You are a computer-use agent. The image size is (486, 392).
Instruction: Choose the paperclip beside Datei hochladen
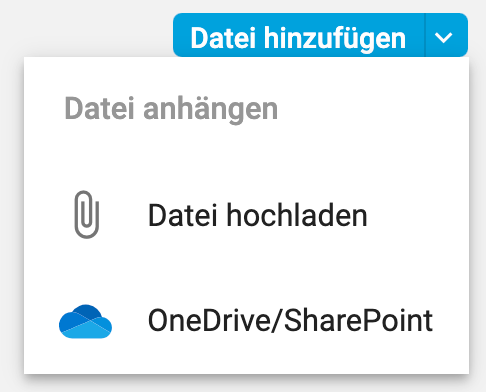(87, 214)
